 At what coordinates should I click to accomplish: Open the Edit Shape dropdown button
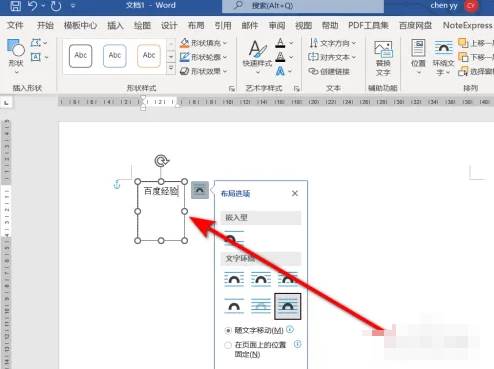(39, 43)
